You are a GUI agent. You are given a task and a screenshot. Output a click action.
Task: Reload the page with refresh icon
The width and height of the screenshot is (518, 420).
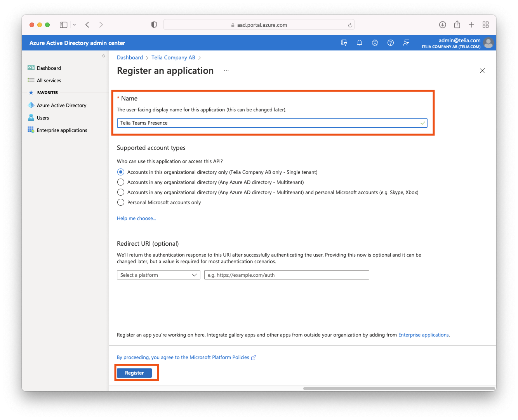350,25
